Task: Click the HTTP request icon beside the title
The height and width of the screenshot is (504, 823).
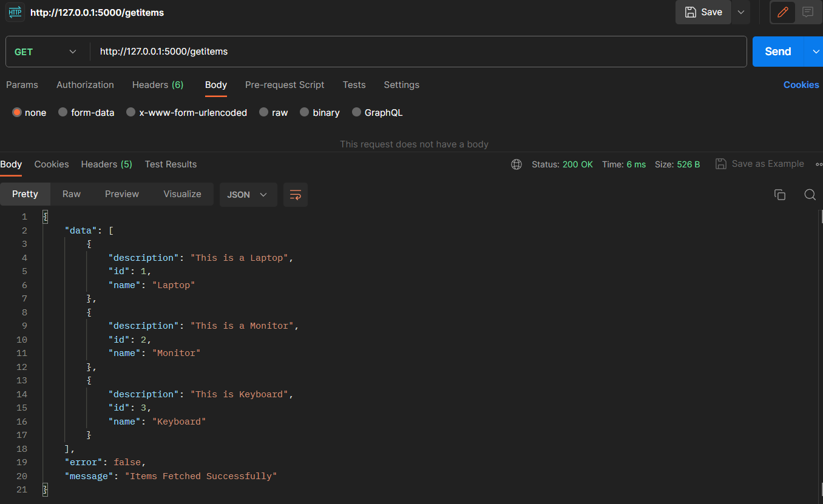Action: (15, 12)
